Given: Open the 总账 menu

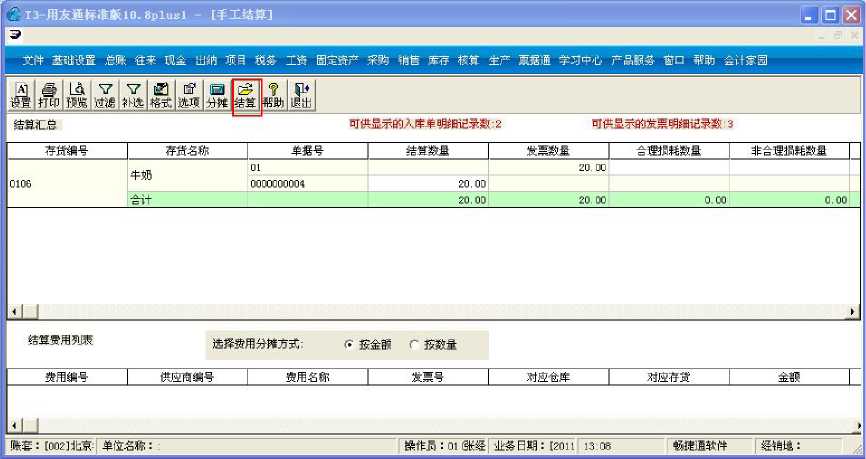Looking at the screenshot, I should coord(115,61).
